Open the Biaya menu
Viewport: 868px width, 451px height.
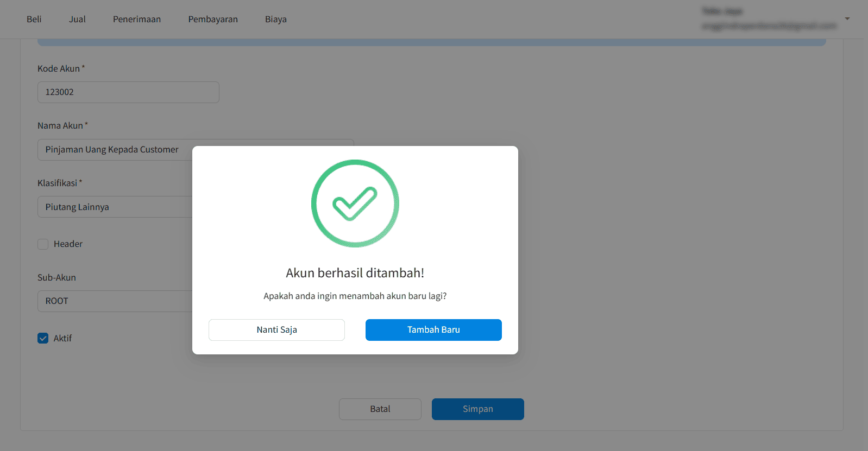(x=276, y=19)
